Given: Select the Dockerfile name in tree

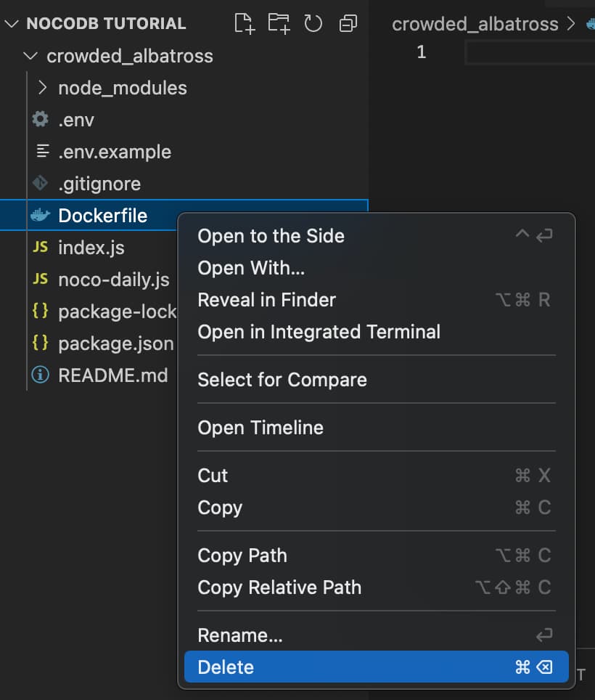Looking at the screenshot, I should click(x=103, y=216).
